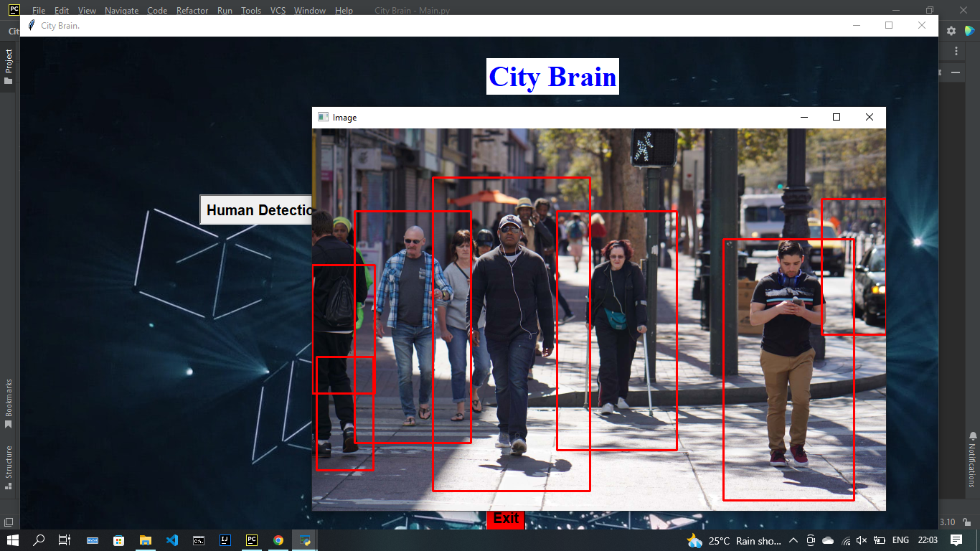Open PyCharm settings gear icon
This screenshot has width=980, height=551.
[951, 31]
